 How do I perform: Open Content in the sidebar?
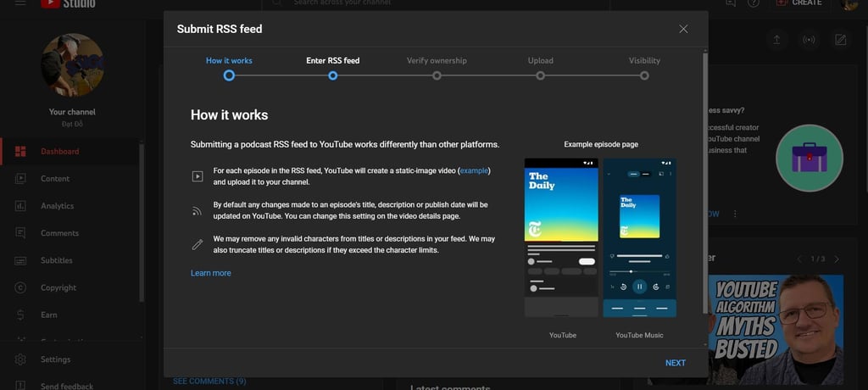tap(70, 178)
